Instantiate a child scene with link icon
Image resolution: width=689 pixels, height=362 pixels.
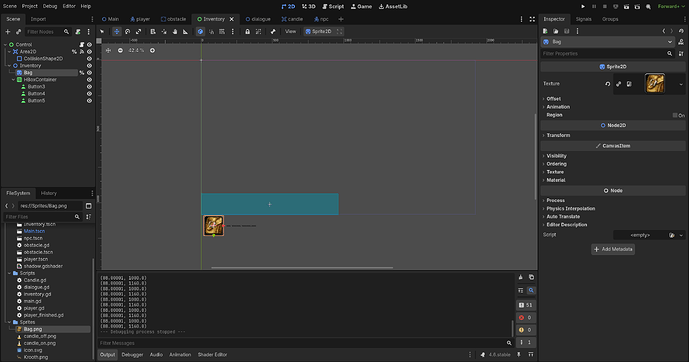click(18, 32)
